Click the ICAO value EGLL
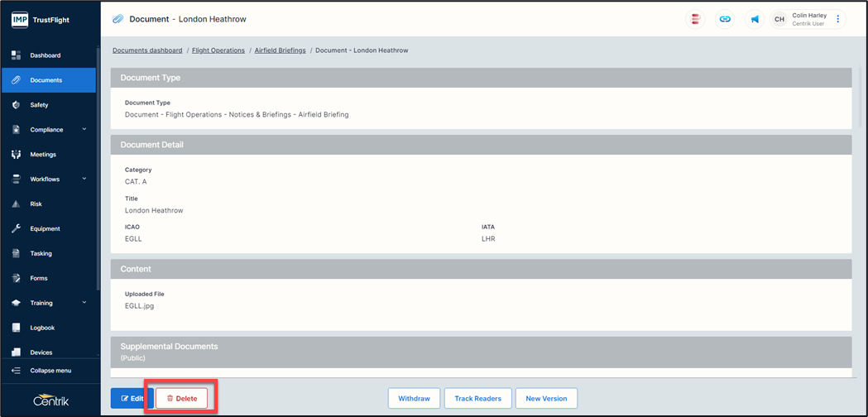The width and height of the screenshot is (868, 417). point(133,238)
